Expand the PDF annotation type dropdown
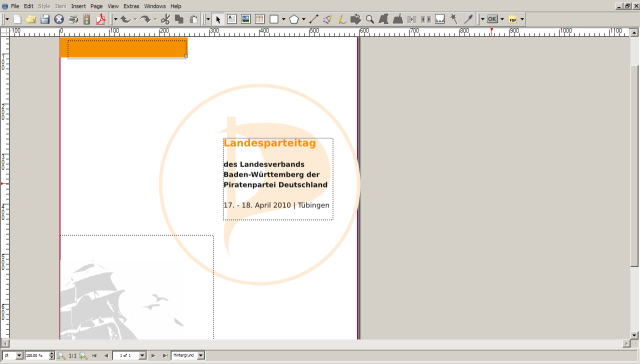The image size is (640, 364). 522,19
